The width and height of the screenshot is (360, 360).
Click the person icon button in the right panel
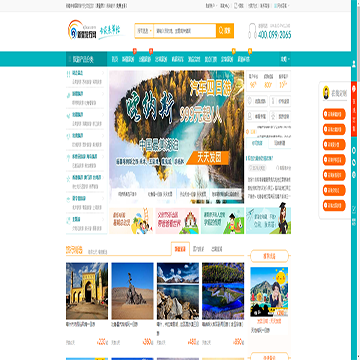click(x=257, y=116)
